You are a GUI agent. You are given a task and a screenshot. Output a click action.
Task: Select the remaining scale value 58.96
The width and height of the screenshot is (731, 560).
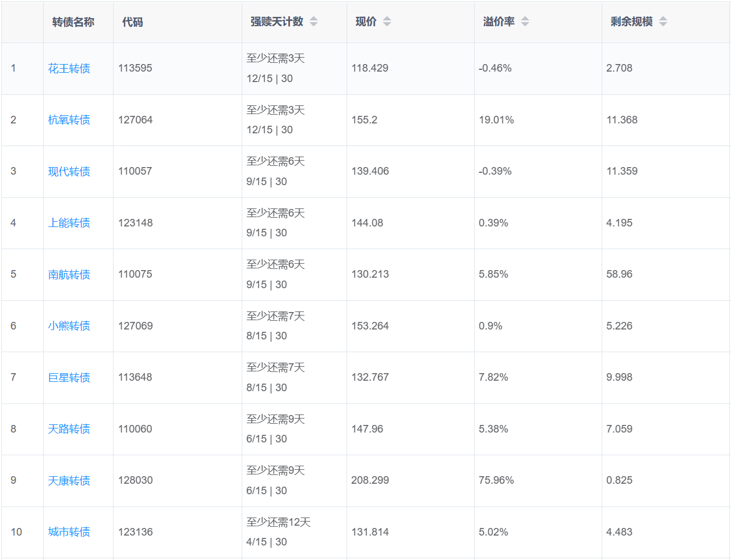pos(619,274)
